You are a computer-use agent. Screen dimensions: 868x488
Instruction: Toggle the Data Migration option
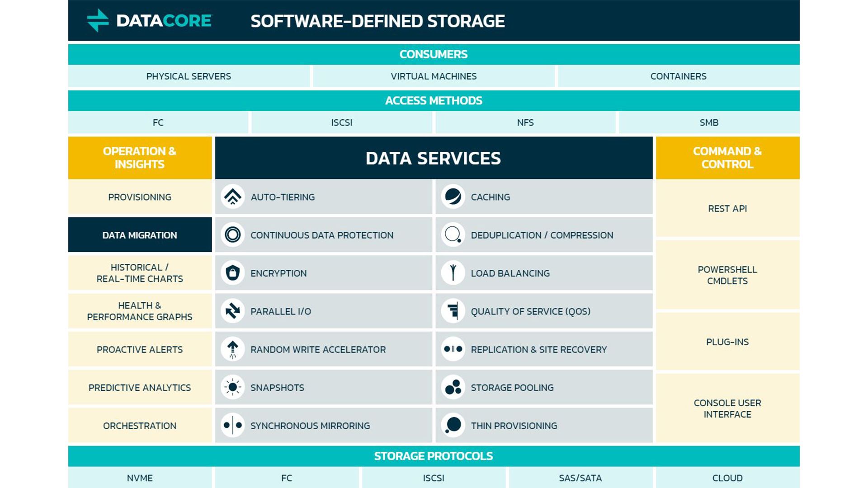pos(139,235)
